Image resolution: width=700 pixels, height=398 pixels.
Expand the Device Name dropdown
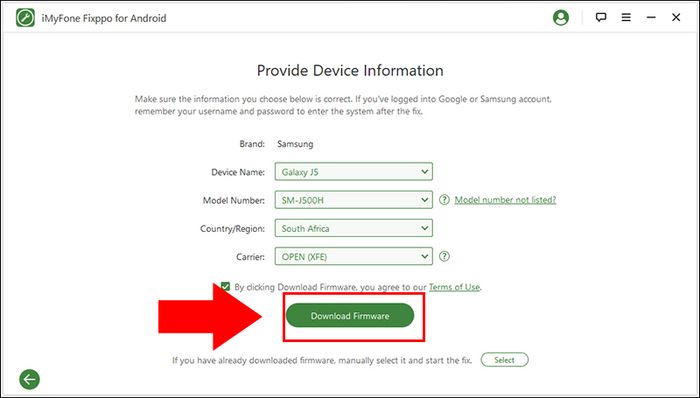354,172
